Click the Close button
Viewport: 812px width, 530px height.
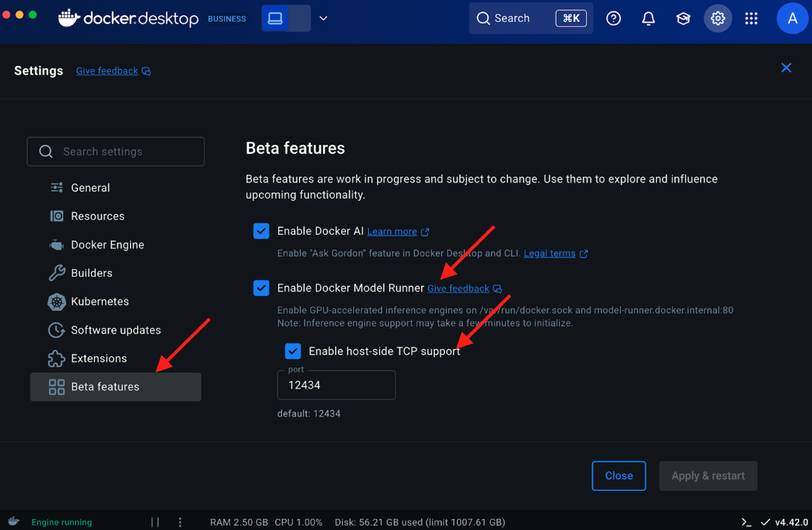point(618,476)
